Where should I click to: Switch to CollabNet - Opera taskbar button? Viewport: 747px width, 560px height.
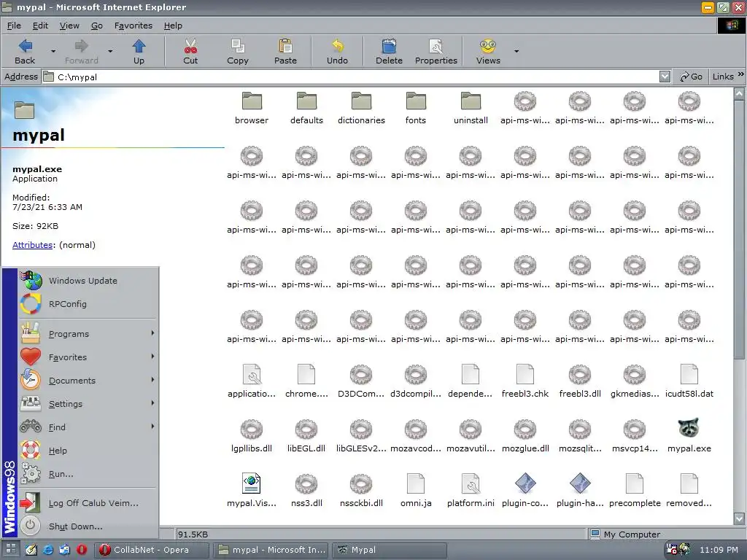click(x=152, y=550)
